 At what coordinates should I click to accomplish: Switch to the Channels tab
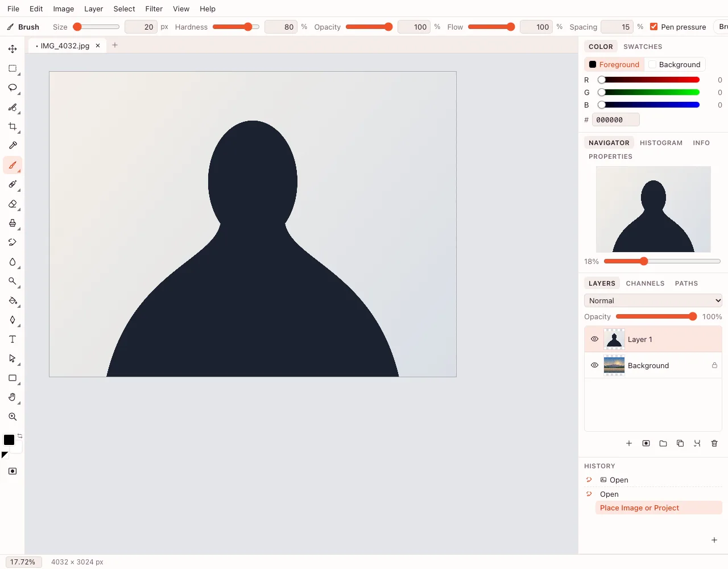tap(645, 283)
